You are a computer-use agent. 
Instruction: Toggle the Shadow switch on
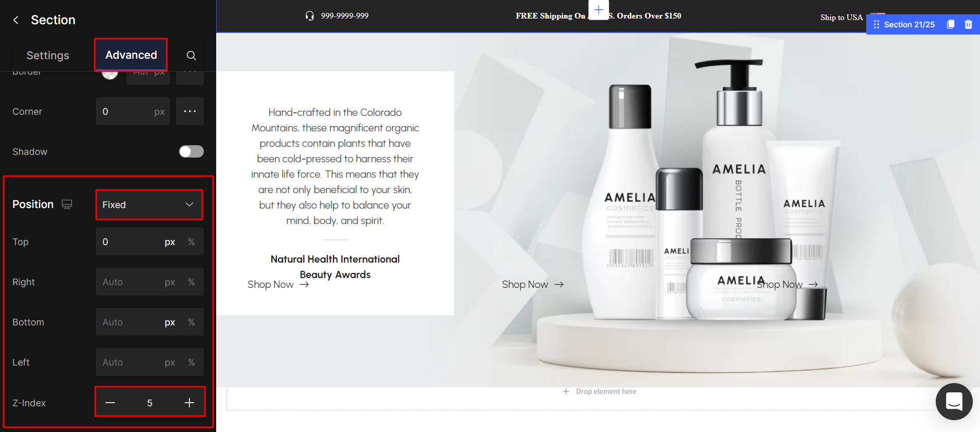point(191,151)
